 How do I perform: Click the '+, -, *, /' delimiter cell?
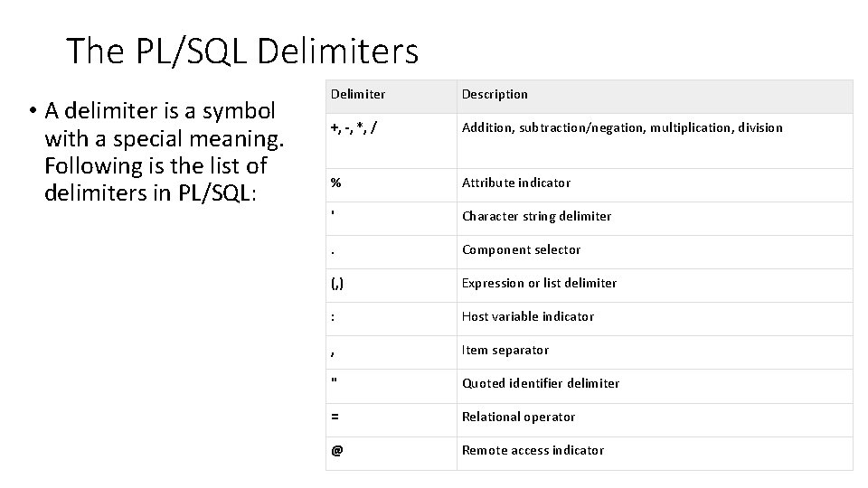pos(354,127)
